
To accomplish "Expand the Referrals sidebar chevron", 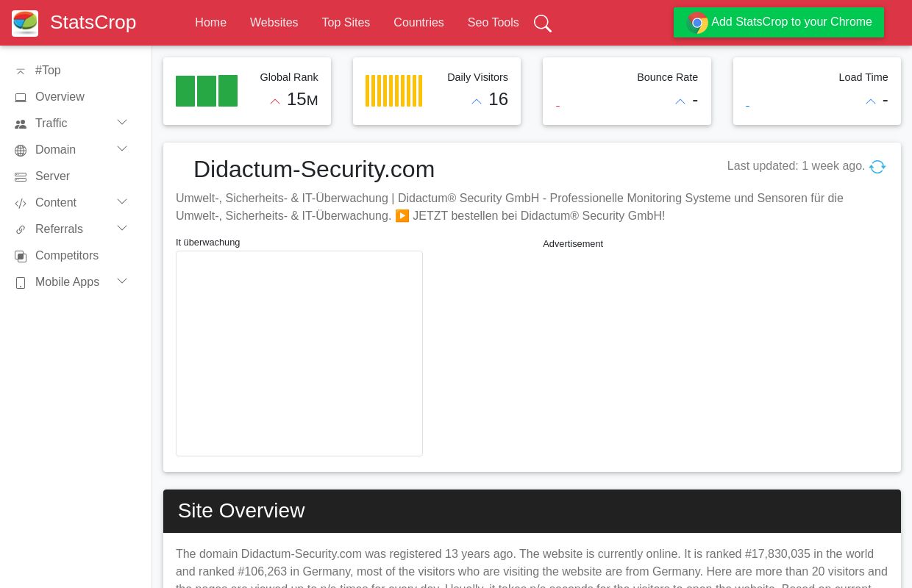I will tap(122, 228).
